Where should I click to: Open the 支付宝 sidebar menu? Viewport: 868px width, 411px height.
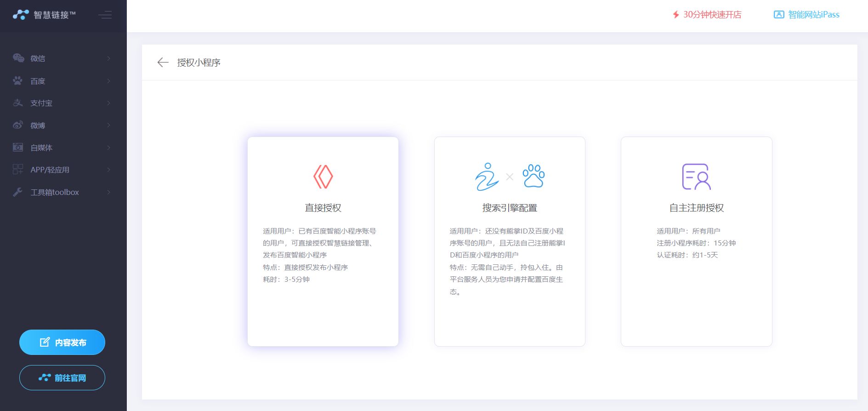click(x=63, y=103)
